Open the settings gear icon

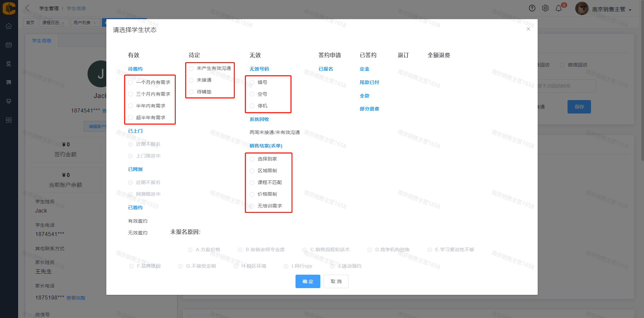545,8
